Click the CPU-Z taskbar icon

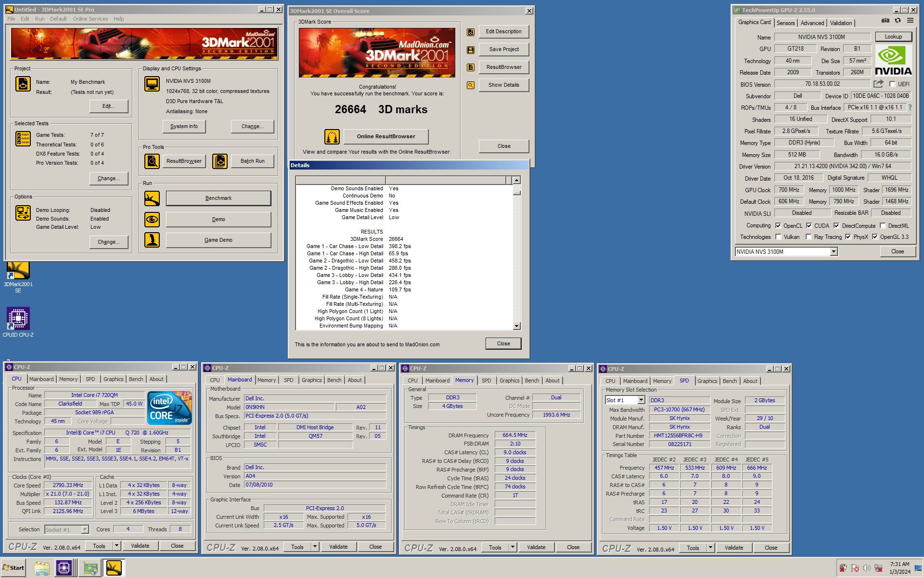tap(64, 568)
